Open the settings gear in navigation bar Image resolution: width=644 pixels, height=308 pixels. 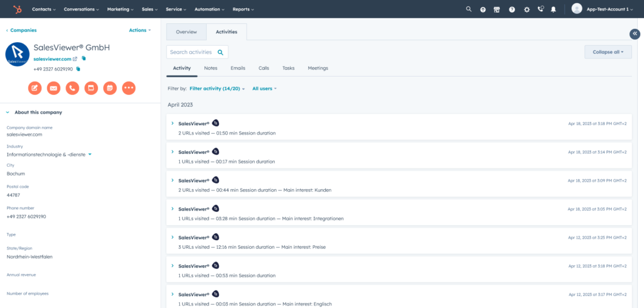(526, 9)
